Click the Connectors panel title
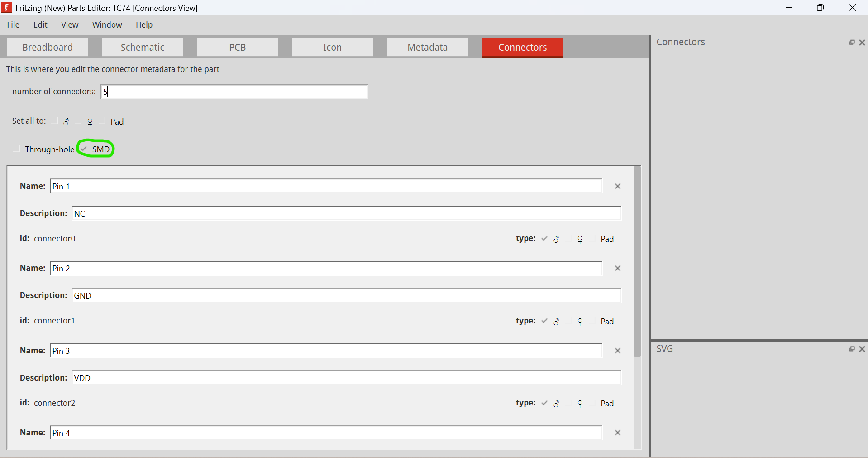The width and height of the screenshot is (868, 458). (x=681, y=42)
